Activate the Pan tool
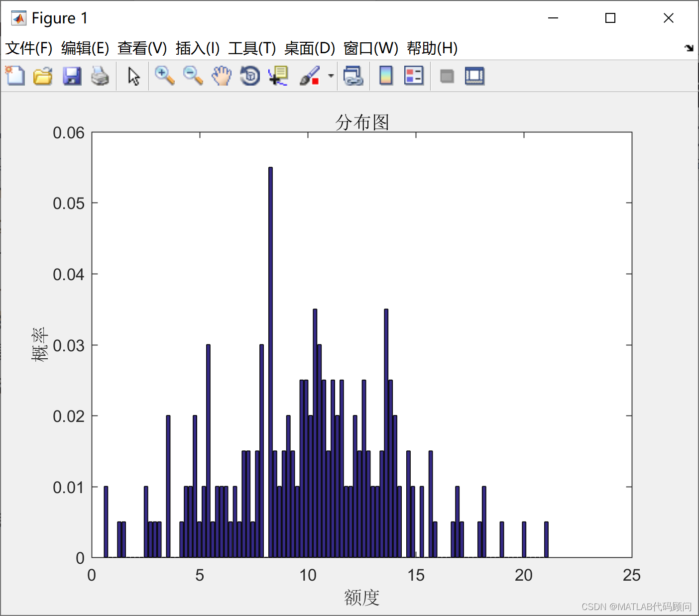This screenshot has height=616, width=699. click(221, 76)
